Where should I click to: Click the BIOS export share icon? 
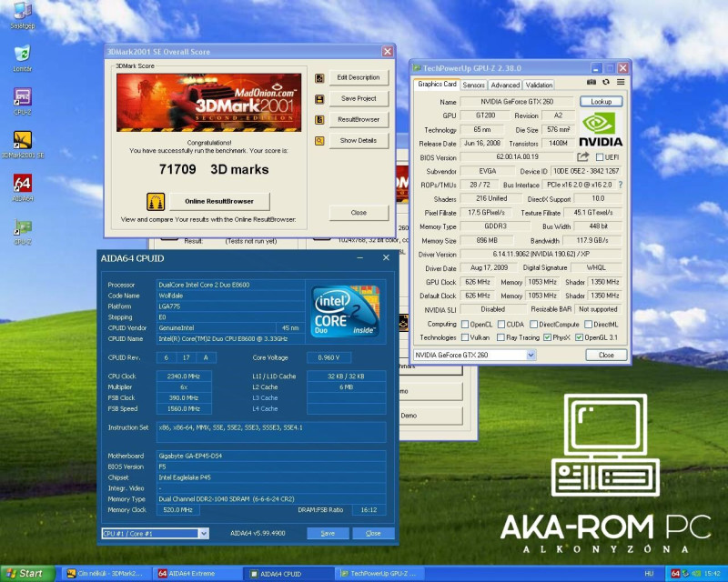click(583, 157)
